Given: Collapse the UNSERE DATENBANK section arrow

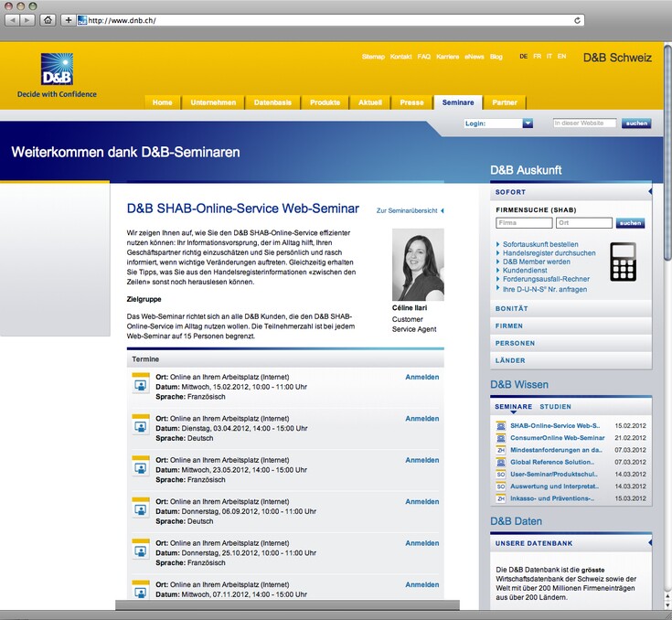Looking at the screenshot, I should (650, 543).
